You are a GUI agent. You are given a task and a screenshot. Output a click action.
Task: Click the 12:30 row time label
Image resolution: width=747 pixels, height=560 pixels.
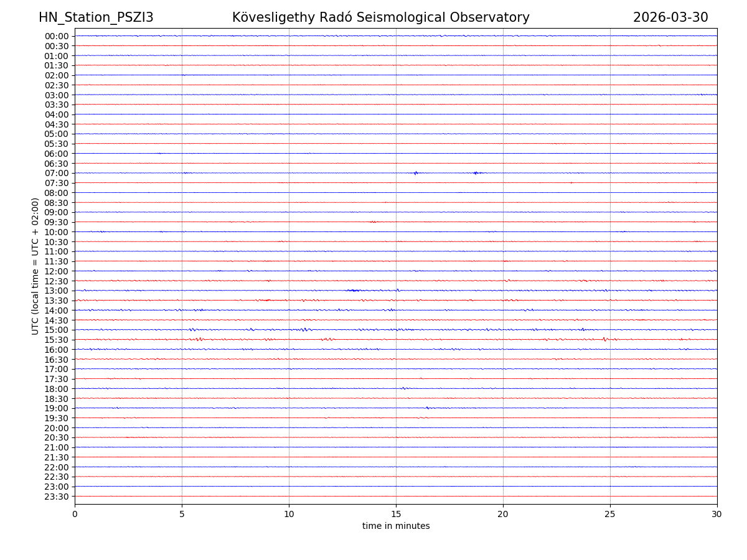(57, 281)
